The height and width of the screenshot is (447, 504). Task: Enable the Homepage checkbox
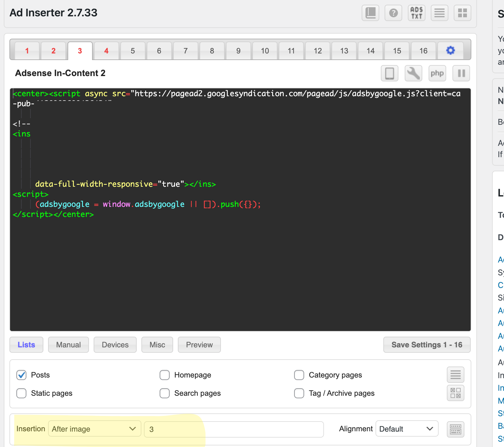tap(165, 375)
